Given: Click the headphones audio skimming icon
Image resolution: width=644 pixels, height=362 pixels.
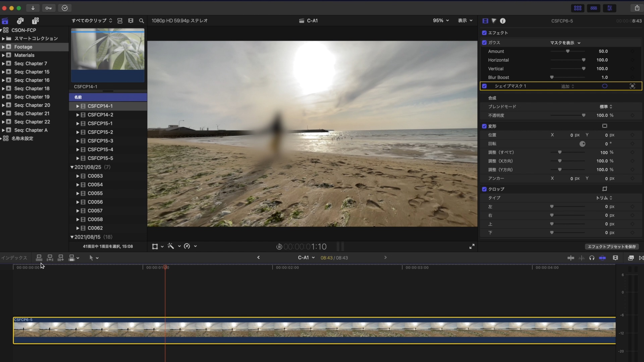Looking at the screenshot, I should pos(592,258).
